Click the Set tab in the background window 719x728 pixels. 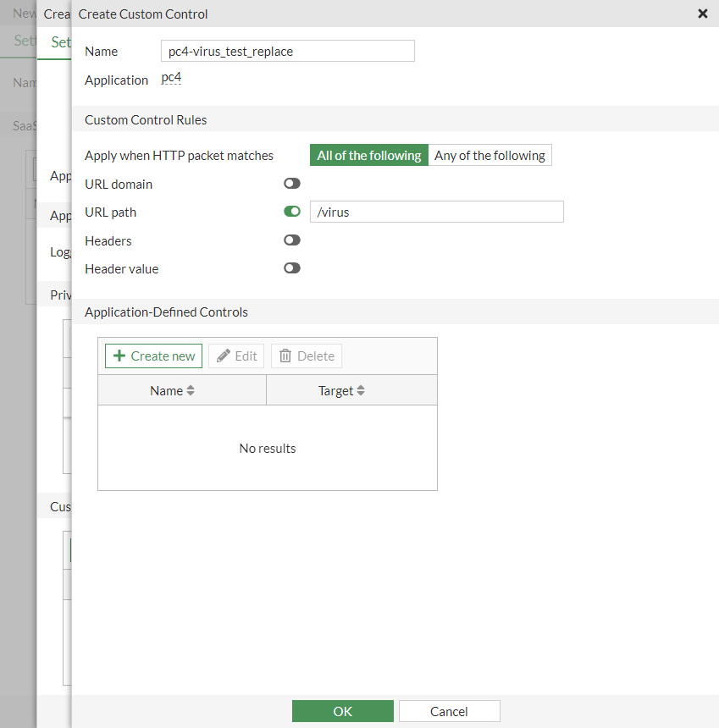61,41
